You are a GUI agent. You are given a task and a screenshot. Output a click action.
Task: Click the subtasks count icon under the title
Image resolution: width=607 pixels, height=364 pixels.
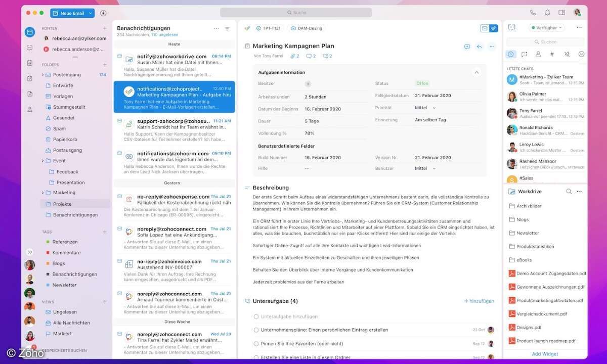point(327,56)
